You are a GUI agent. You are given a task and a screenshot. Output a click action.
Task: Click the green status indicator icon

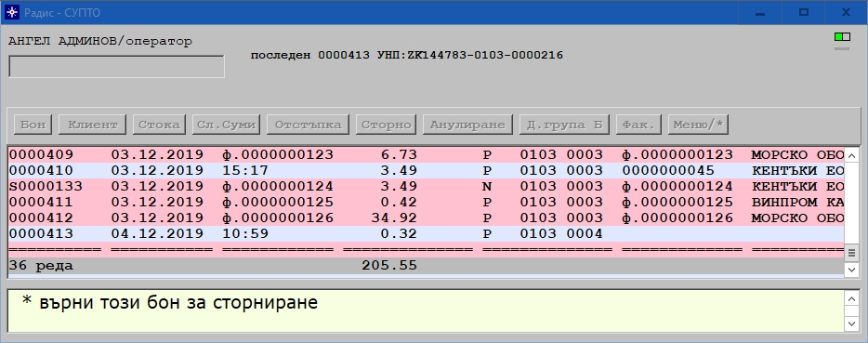[842, 37]
